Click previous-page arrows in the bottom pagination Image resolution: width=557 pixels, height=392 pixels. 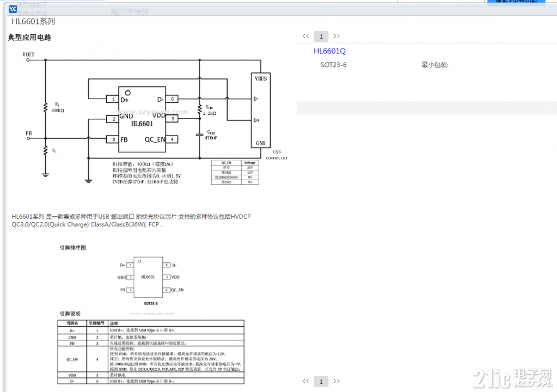[306, 381]
